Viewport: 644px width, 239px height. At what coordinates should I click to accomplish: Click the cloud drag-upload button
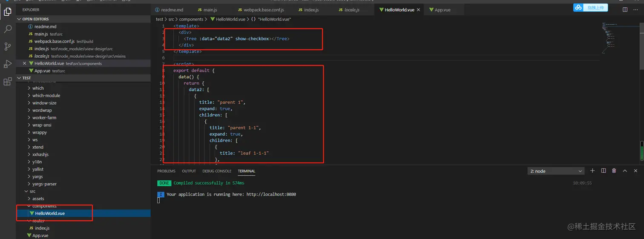pyautogui.click(x=590, y=8)
